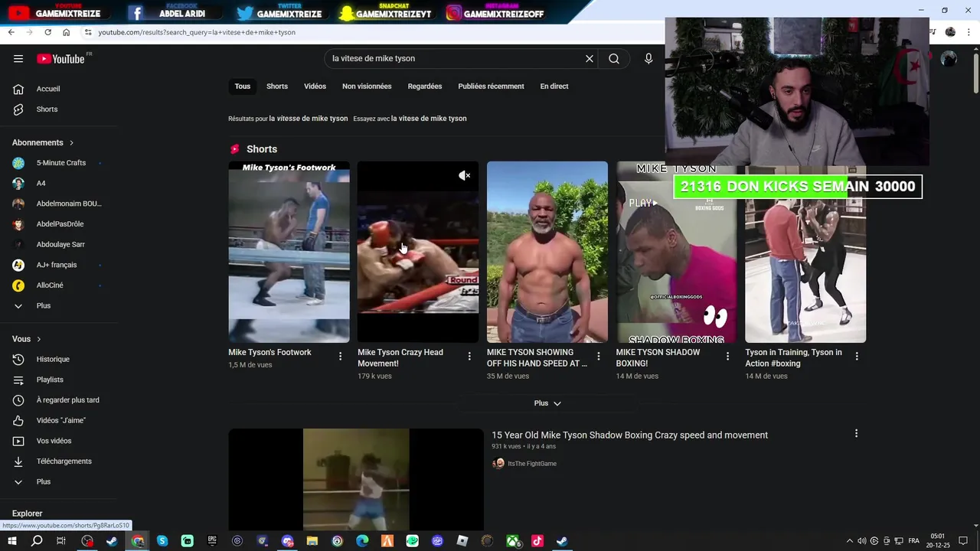Open Epic Games Launcher in taskbar
The height and width of the screenshot is (551, 980).
[212, 541]
